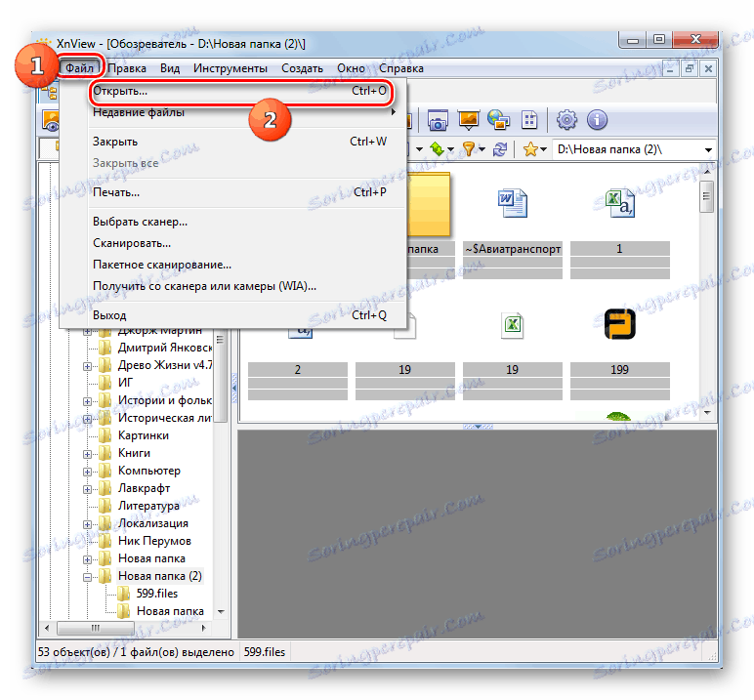
Task: Restore the inner browser window
Action: pos(690,68)
